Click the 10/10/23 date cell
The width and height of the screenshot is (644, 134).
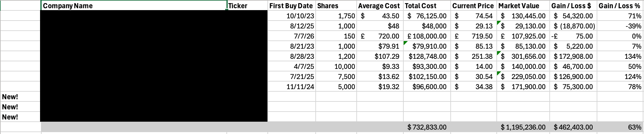[291, 16]
